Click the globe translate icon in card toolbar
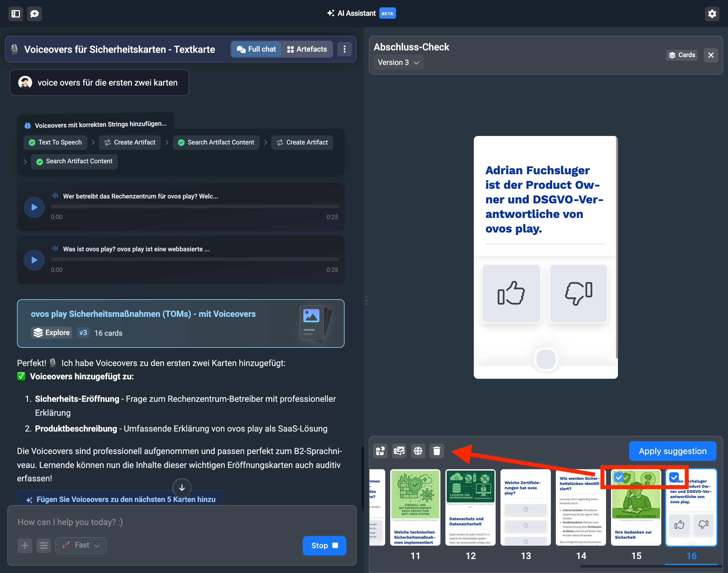728x573 pixels. click(x=418, y=451)
